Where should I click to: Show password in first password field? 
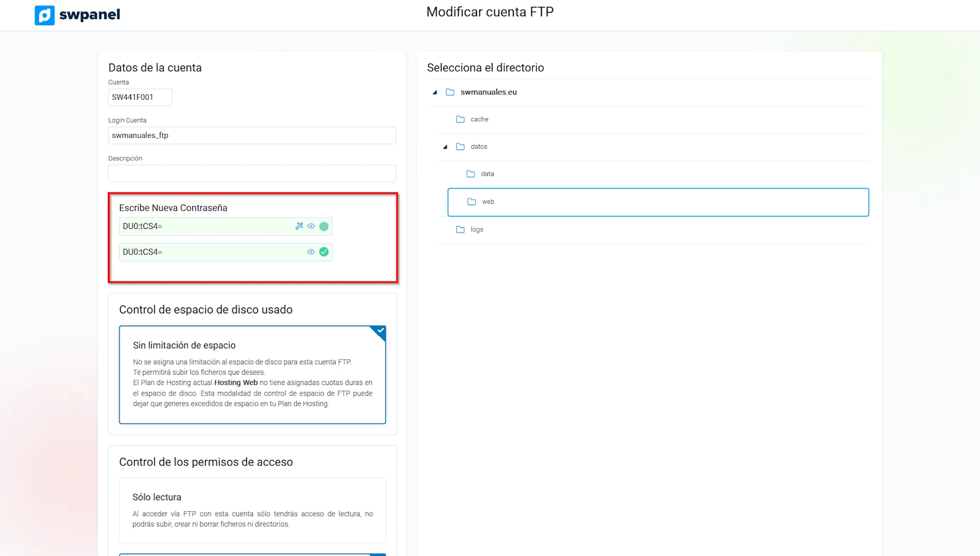[311, 226]
